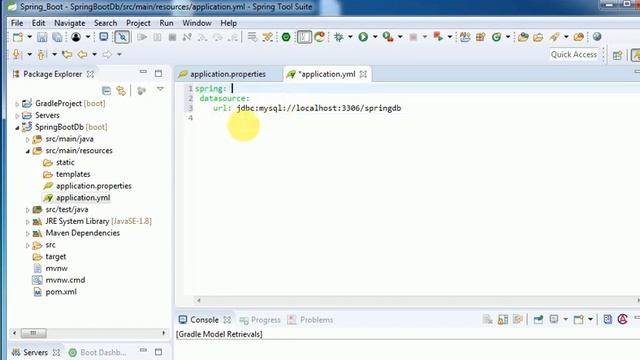The width and height of the screenshot is (640, 360).
Task: Click the Open Type folder icon
Action: coord(523,37)
